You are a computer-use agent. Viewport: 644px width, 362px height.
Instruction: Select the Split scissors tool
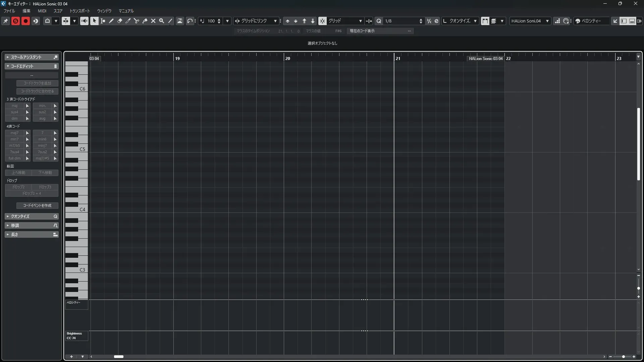point(137,21)
